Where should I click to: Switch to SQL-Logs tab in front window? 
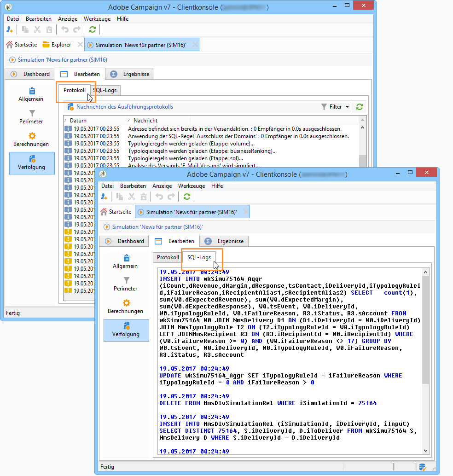(x=199, y=257)
